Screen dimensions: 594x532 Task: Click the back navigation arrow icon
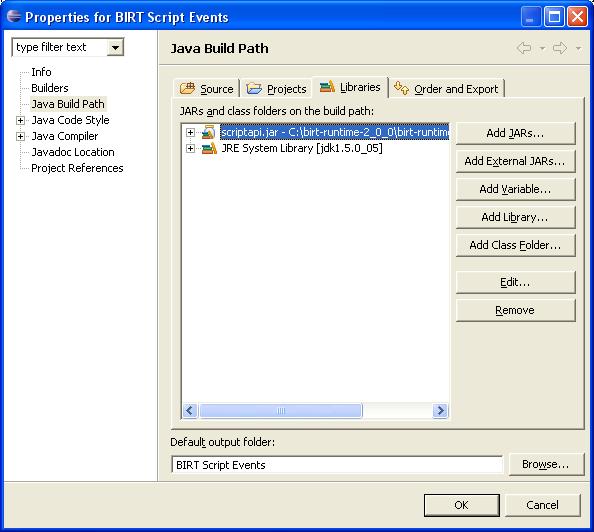(524, 48)
